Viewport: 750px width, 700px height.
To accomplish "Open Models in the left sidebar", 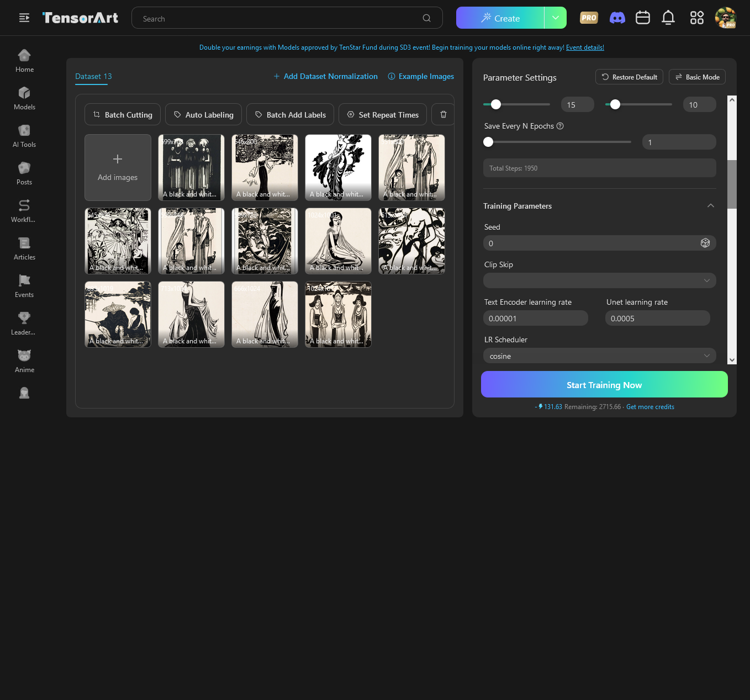I will [x=24, y=98].
